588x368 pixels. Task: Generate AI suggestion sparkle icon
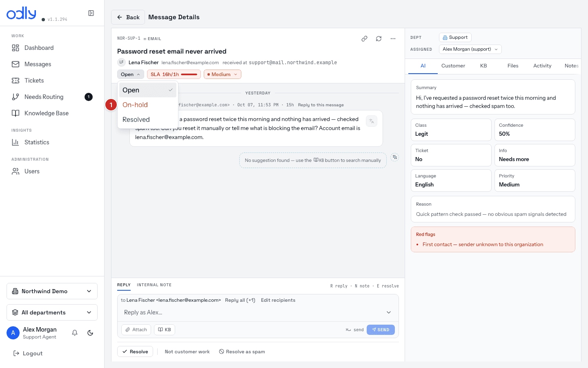394,157
